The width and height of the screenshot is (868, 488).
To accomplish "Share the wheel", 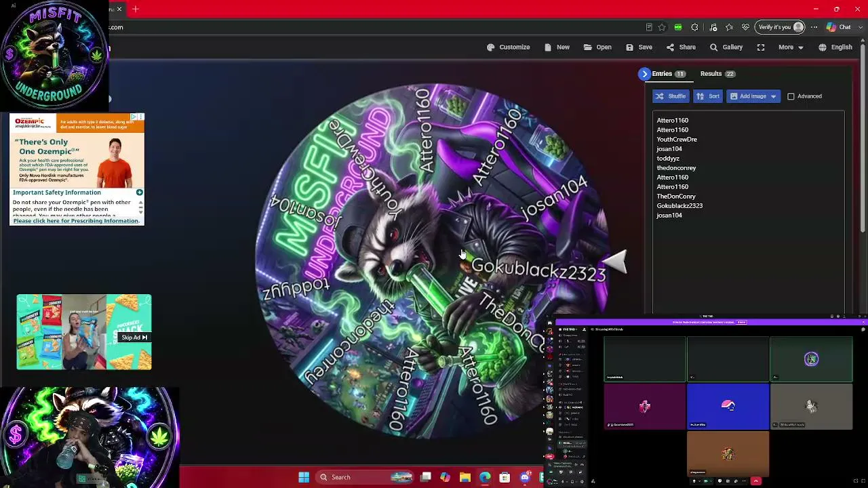I will [681, 47].
